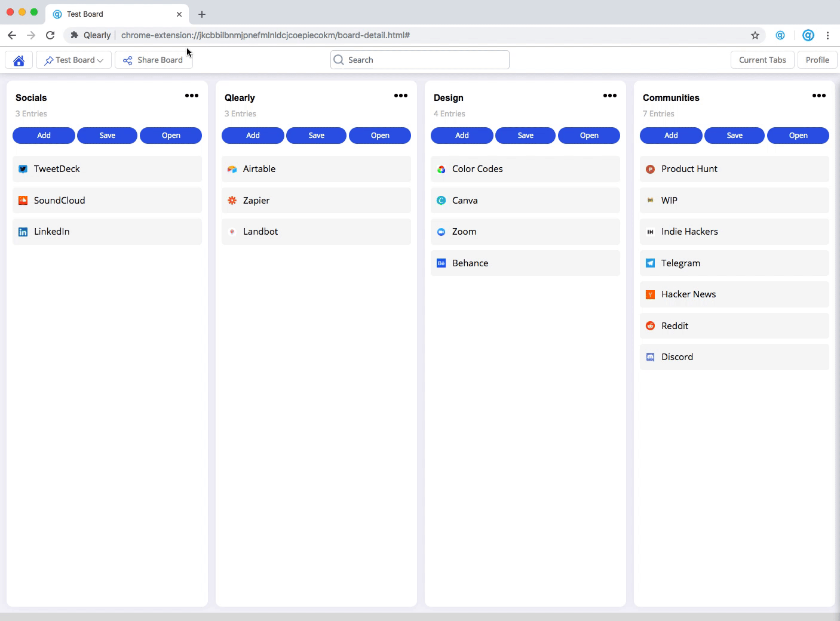The width and height of the screenshot is (840, 621).
Task: Open Communities column three-dot menu
Action: tap(819, 96)
